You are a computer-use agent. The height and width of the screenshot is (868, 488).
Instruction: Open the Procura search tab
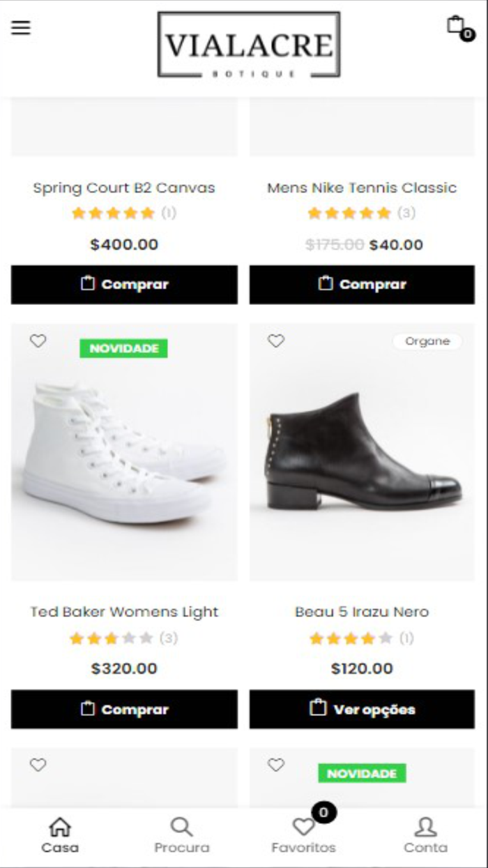point(181,836)
